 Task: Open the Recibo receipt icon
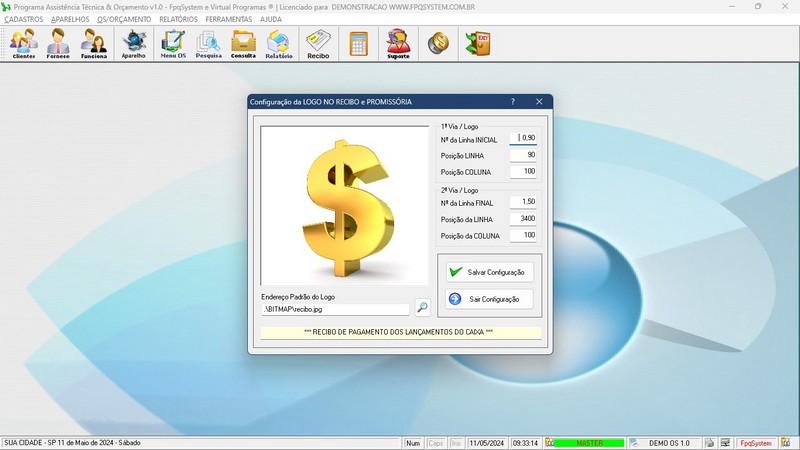318,44
